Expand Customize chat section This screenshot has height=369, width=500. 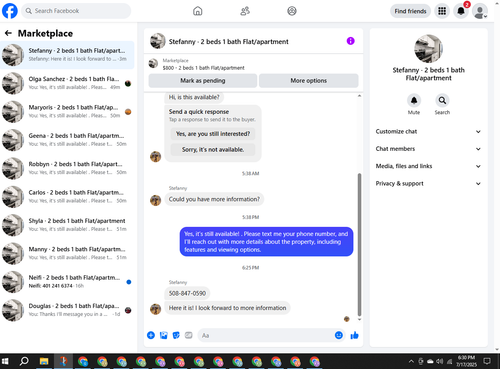428,131
